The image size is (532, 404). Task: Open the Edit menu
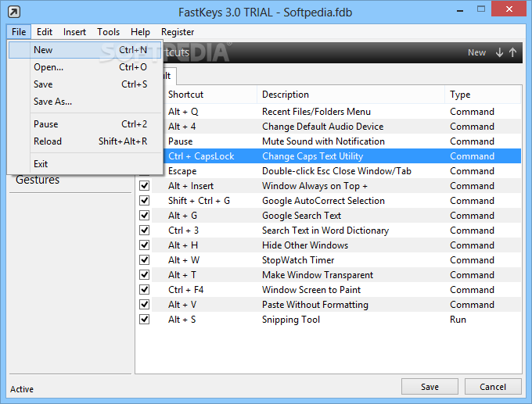pos(45,32)
